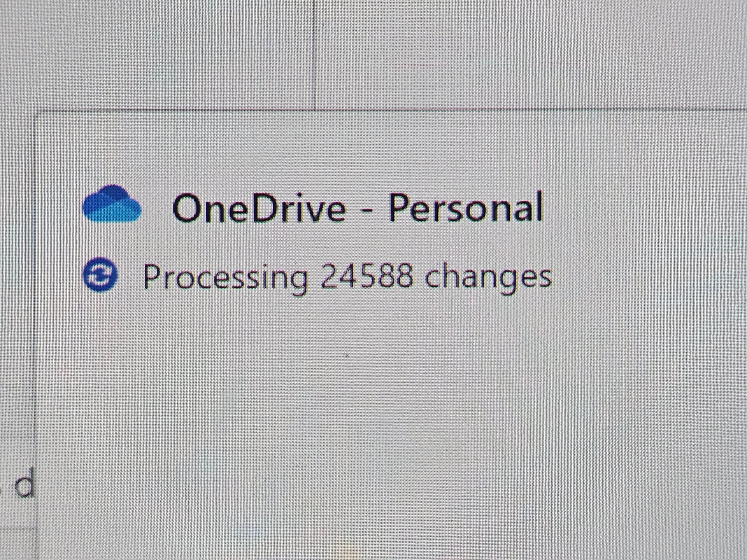Click the word "changes" in the sync status
Image resolution: width=747 pixels, height=560 pixels.
click(x=488, y=277)
